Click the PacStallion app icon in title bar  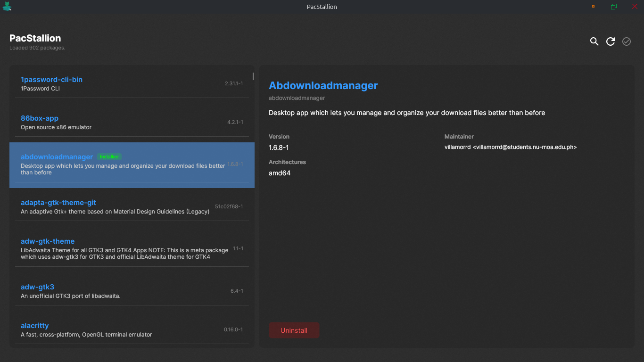[x=7, y=7]
